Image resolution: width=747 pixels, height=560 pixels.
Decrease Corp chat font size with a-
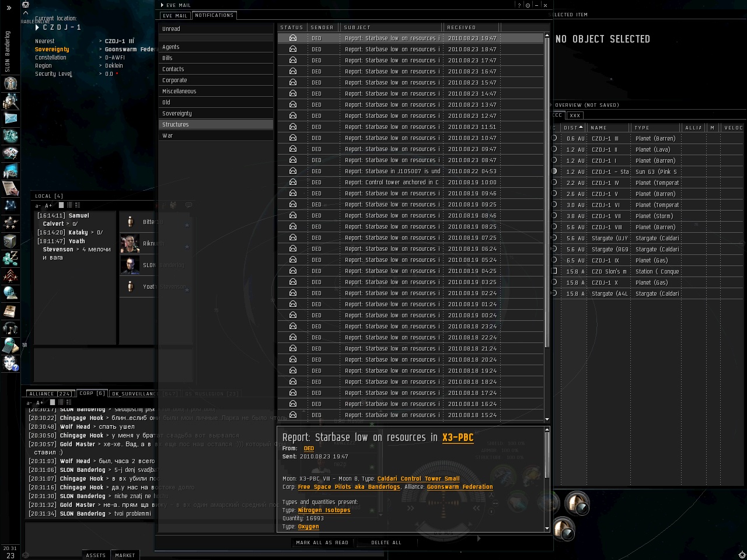point(30,402)
